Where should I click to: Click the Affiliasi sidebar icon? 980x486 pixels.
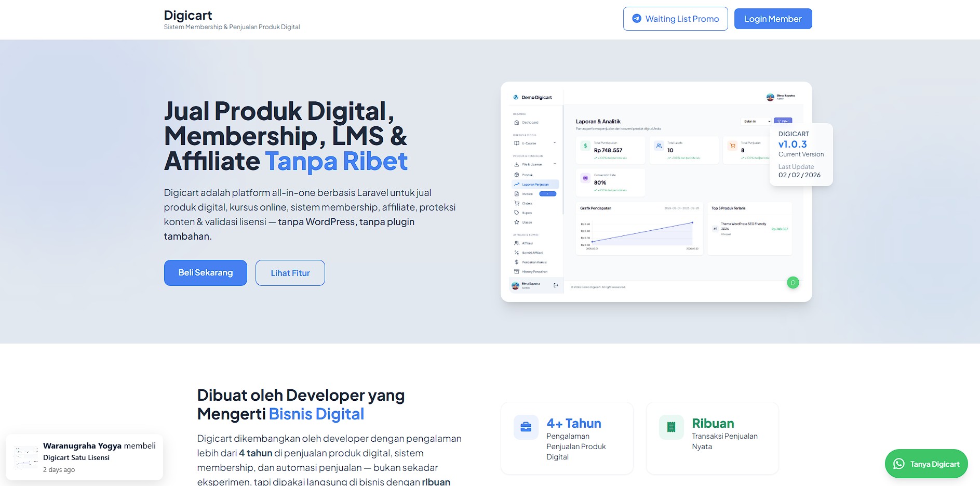tap(527, 243)
